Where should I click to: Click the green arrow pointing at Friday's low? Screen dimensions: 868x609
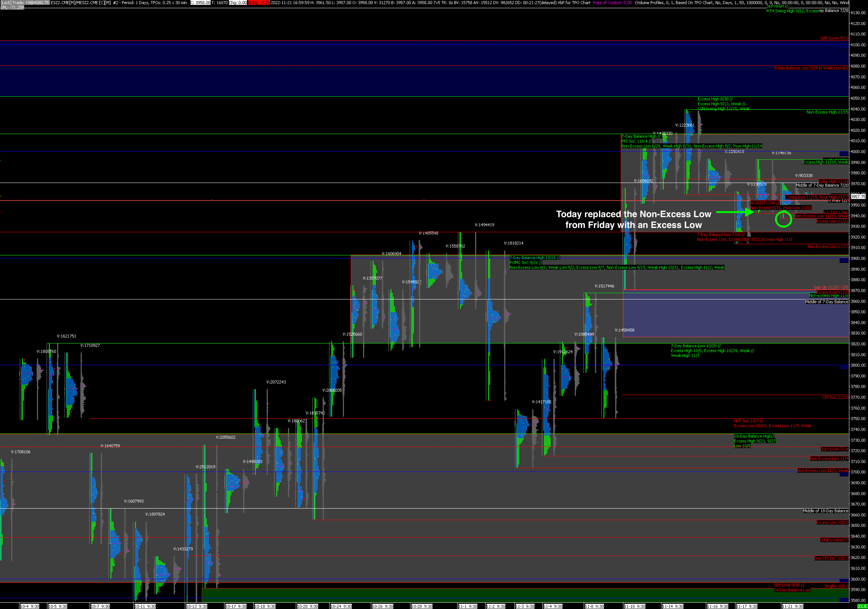tap(735, 212)
